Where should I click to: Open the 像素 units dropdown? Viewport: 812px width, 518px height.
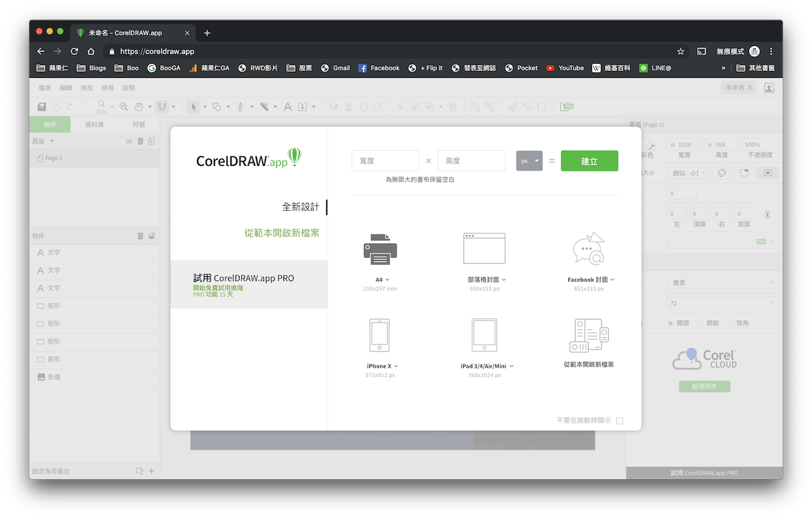[x=723, y=282]
